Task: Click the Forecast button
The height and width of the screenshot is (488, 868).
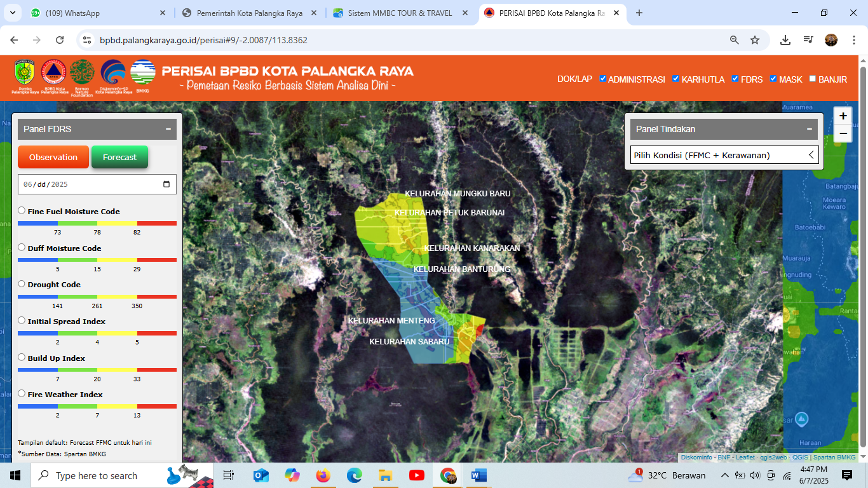Action: point(119,157)
